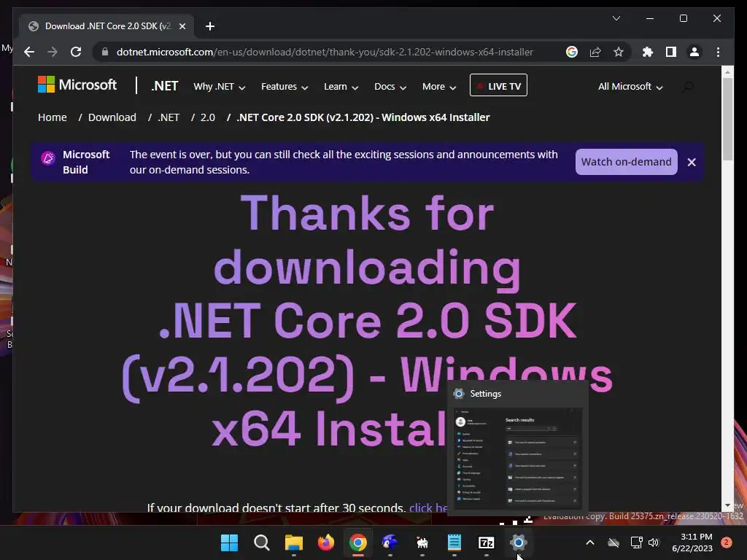
Task: Go to 2.0 breadcrumb
Action: pyautogui.click(x=208, y=117)
